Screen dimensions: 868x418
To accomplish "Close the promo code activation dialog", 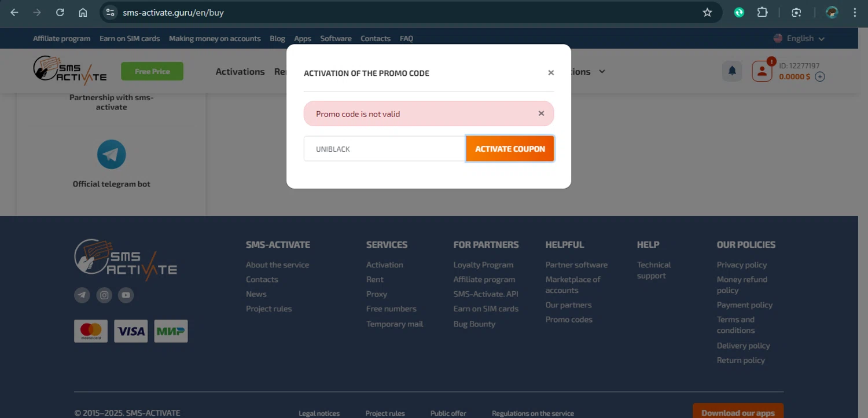I will (551, 72).
